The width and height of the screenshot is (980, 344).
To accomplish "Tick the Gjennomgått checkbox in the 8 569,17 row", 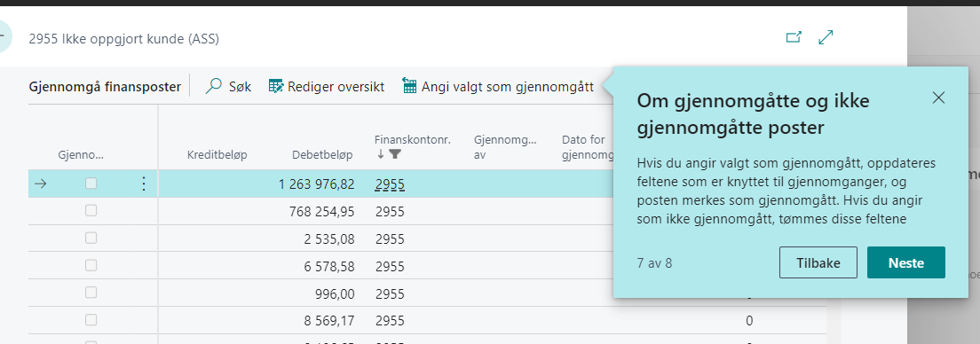I will coord(91,320).
